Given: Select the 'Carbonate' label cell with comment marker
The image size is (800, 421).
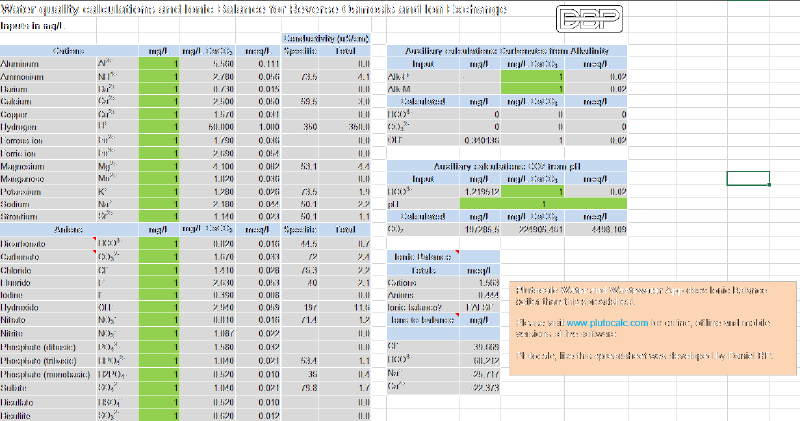Looking at the screenshot, I should (48, 257).
